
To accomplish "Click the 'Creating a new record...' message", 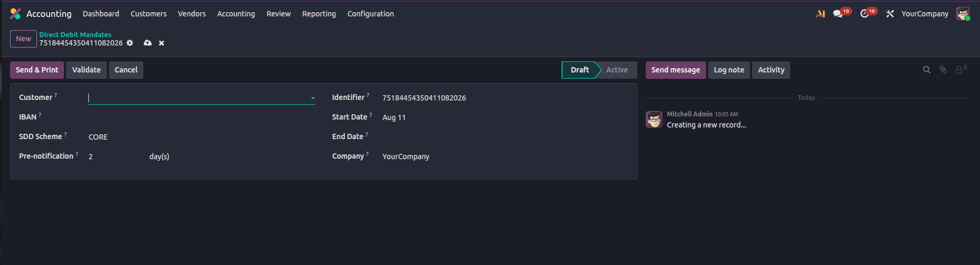I will 707,125.
